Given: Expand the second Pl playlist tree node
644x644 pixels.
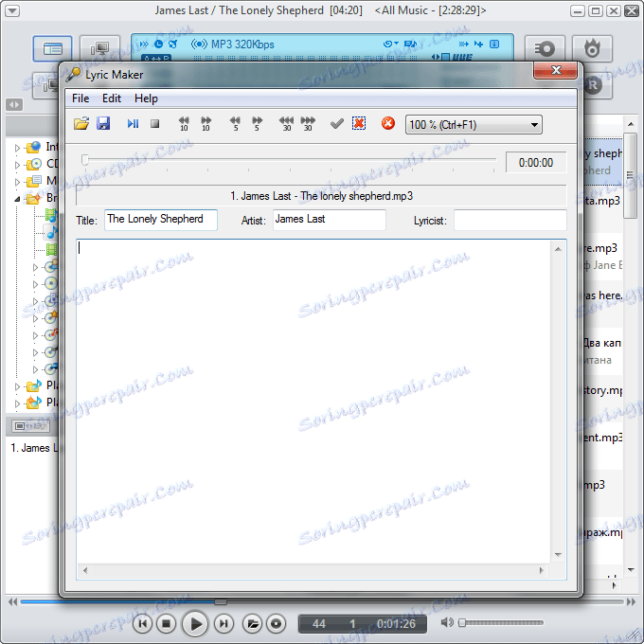Looking at the screenshot, I should (x=17, y=403).
